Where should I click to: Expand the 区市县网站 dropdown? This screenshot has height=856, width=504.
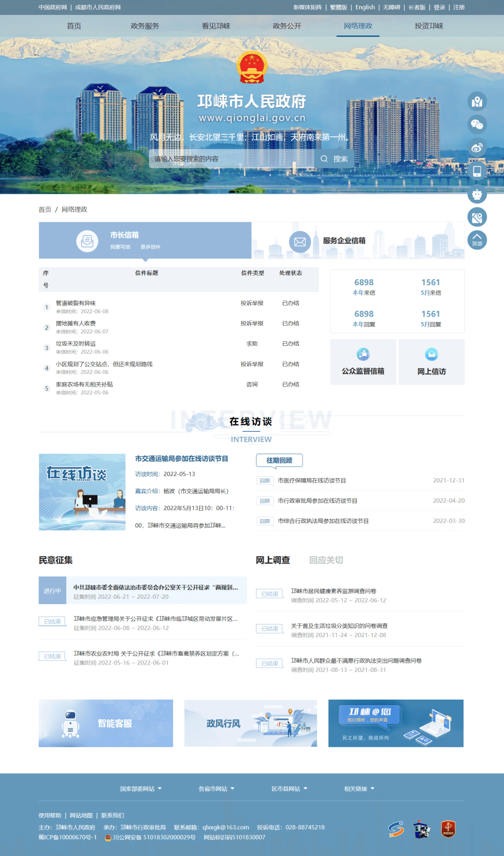(290, 789)
